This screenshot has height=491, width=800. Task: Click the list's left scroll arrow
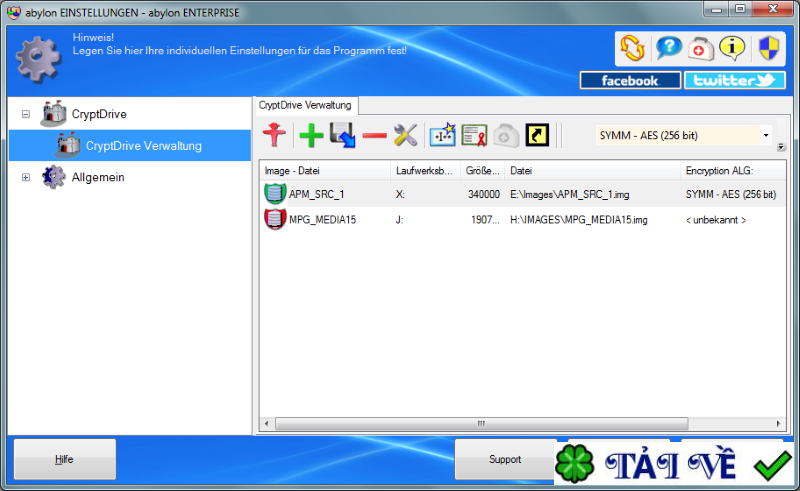pyautogui.click(x=266, y=424)
